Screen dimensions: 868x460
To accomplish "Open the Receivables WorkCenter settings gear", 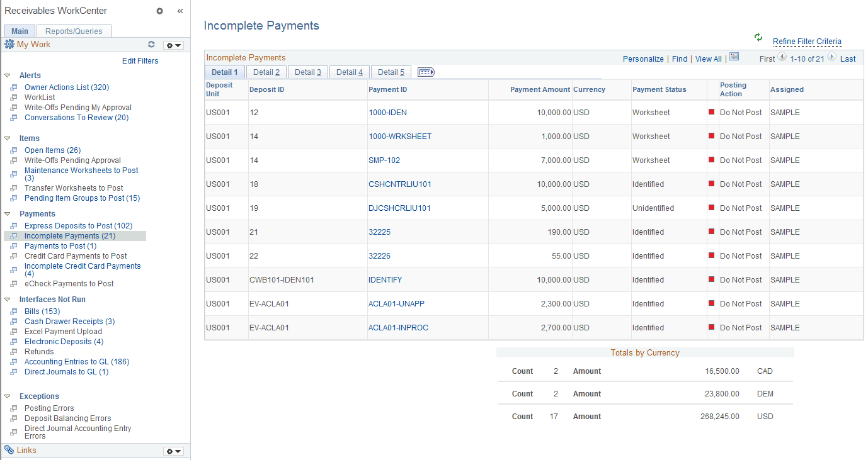I will [159, 11].
